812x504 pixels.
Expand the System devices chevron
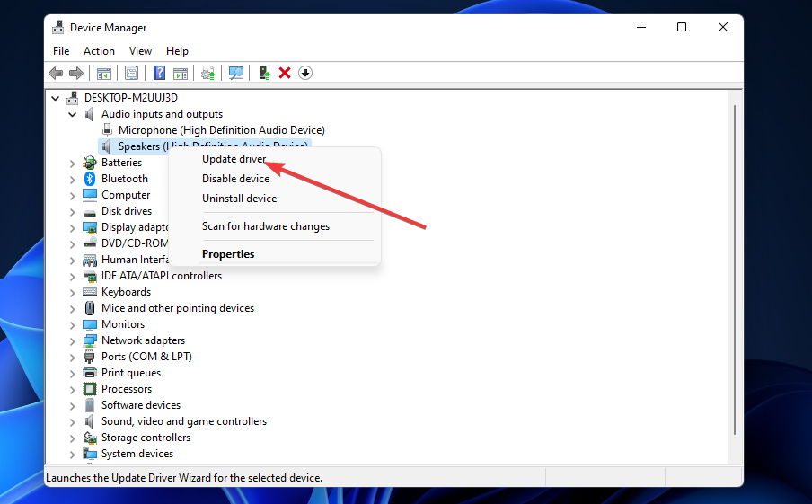coord(73,455)
